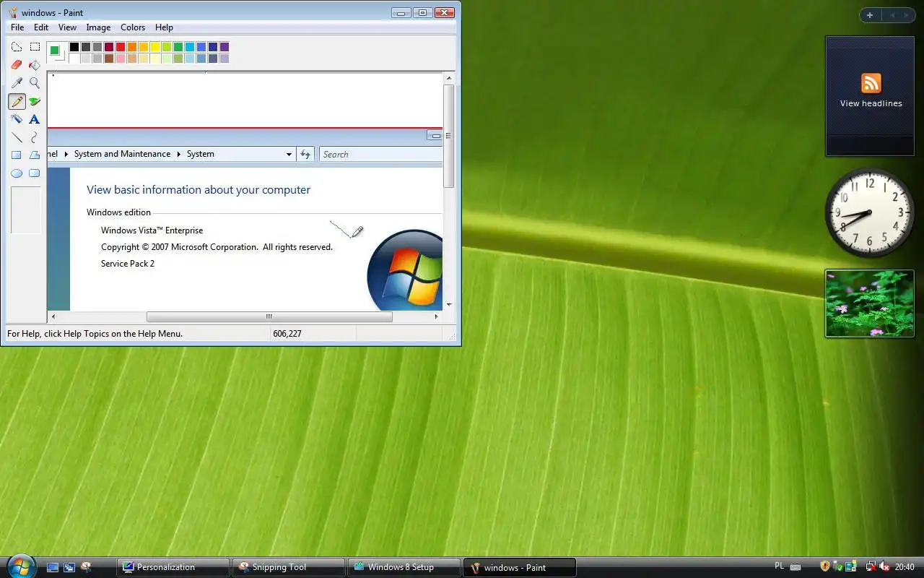
Task: Click the flower slideshow gadget thumbnail
Action: (x=870, y=303)
